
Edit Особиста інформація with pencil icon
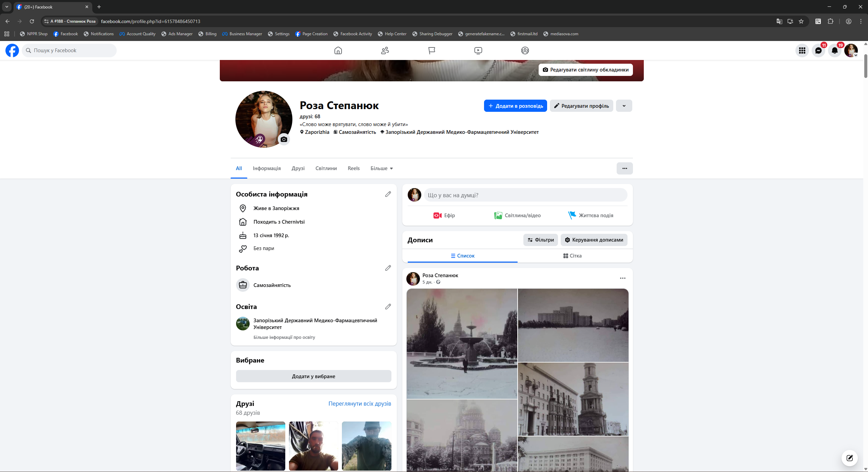(x=388, y=194)
